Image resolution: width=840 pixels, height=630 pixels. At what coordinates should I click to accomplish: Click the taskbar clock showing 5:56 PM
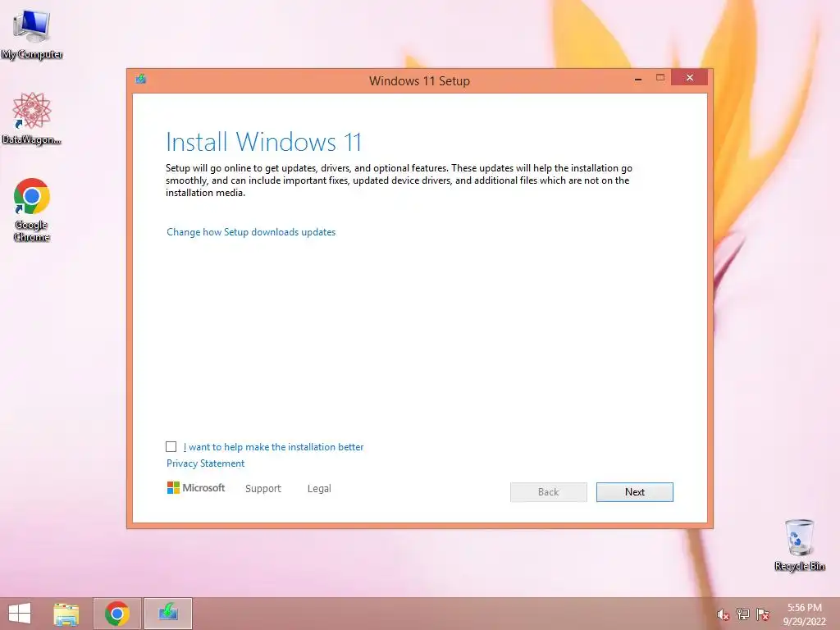pyautogui.click(x=805, y=614)
